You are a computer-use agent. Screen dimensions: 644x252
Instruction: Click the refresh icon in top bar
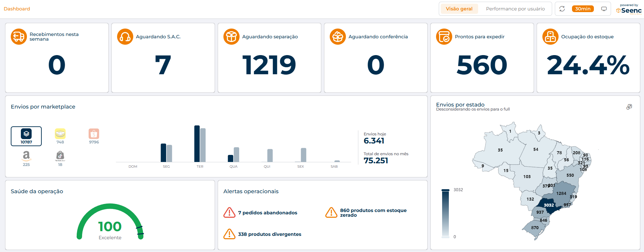click(562, 9)
